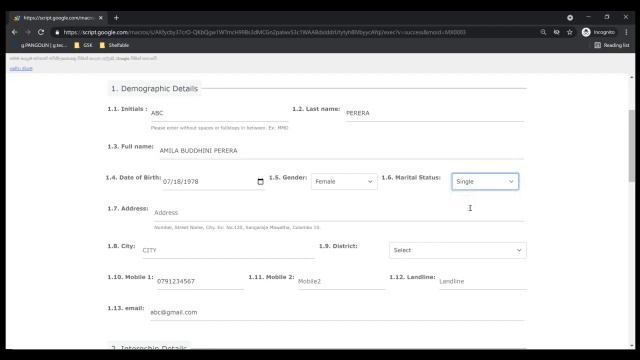
Task: Click the Chrome settings circle icon in title bar
Action: point(570,18)
